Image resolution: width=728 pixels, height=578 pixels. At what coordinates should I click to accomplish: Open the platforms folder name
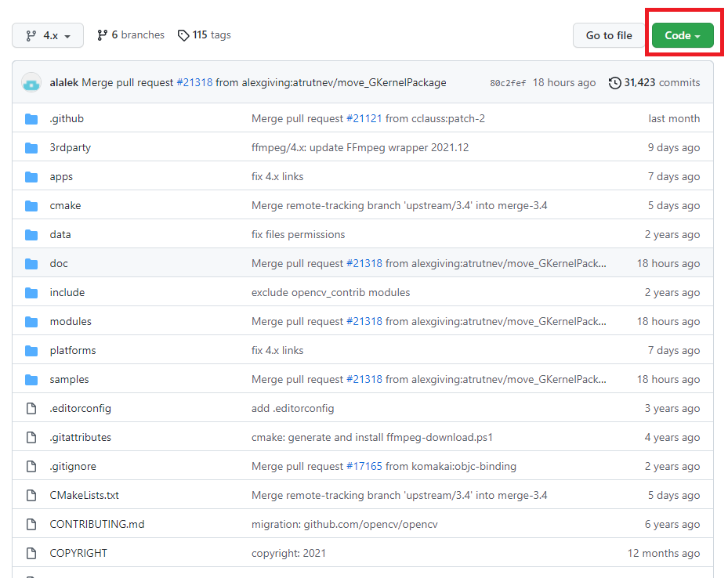(x=73, y=351)
